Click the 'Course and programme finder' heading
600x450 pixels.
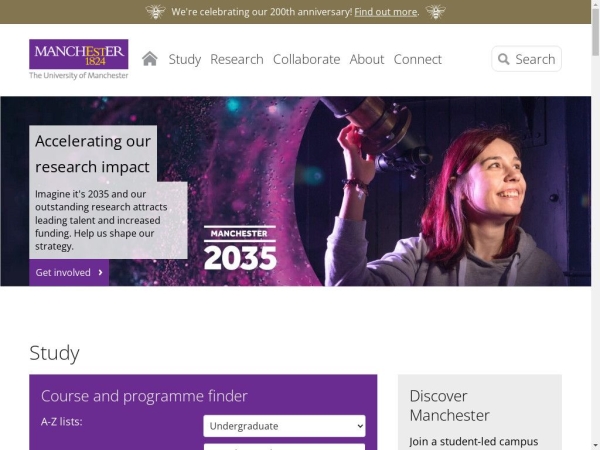click(144, 396)
